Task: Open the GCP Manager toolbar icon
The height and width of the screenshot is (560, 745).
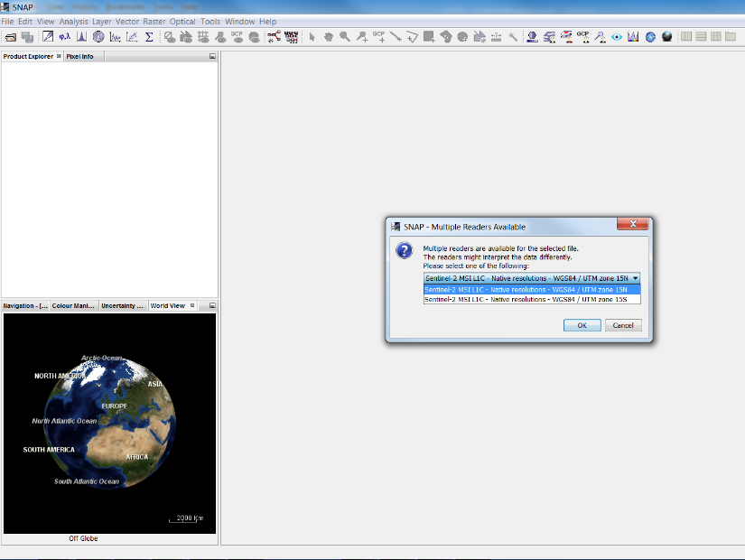Action: click(583, 37)
